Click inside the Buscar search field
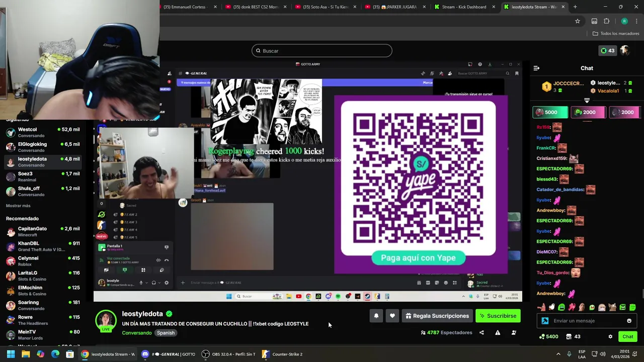The height and width of the screenshot is (362, 644). pos(322,51)
